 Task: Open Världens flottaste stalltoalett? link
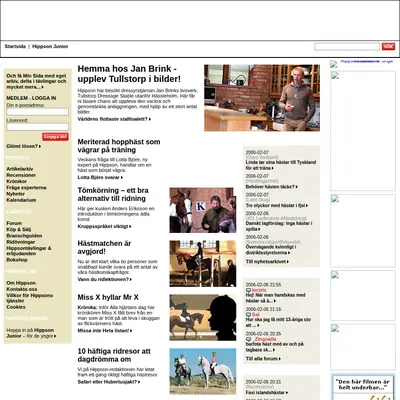tap(114, 119)
